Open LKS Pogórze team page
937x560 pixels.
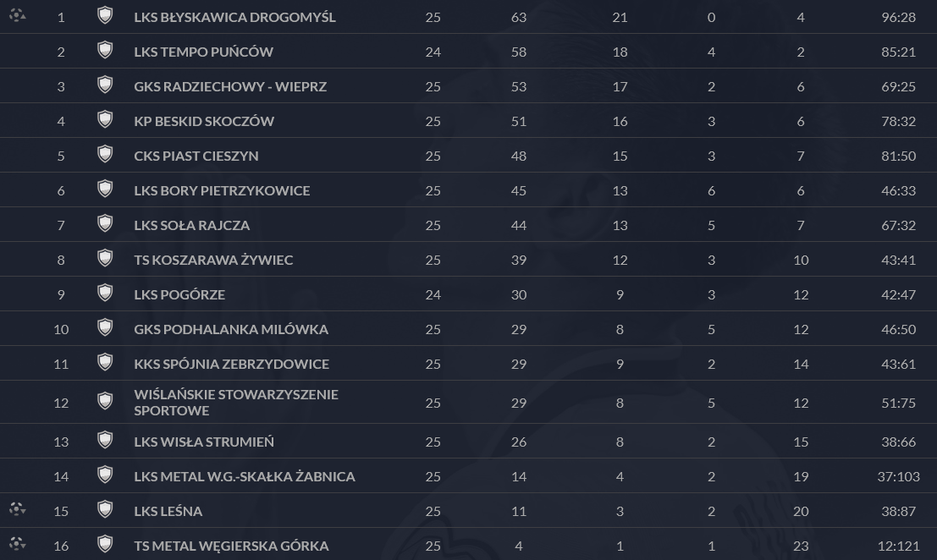(x=179, y=294)
